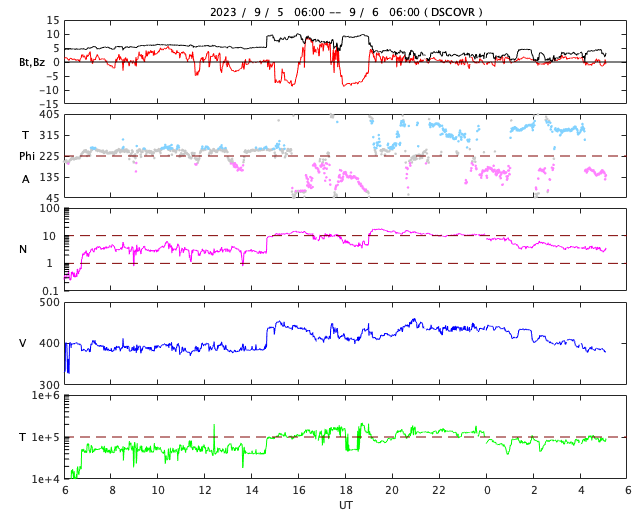The width and height of the screenshot is (640, 512).
Task: Select the "500" velocity tick label
Action: pos(49,303)
